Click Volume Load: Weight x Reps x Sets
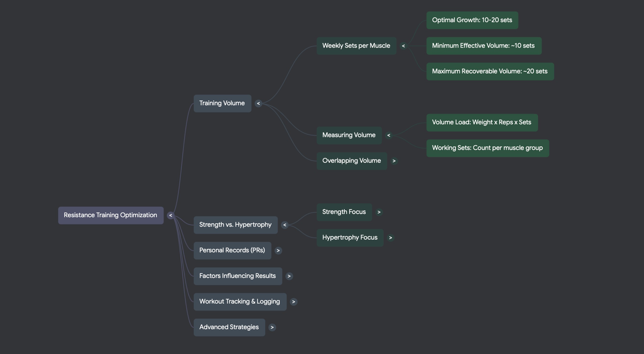Viewport: 644px width, 354px height. point(482,122)
